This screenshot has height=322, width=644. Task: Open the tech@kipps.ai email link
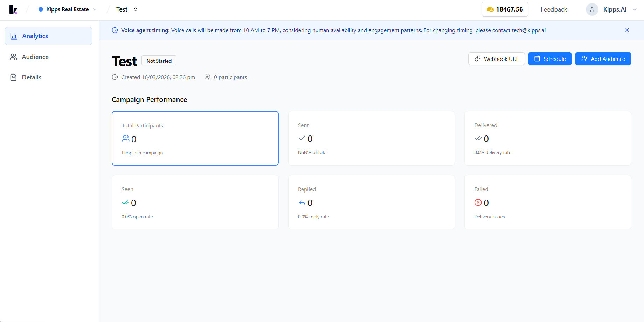528,30
